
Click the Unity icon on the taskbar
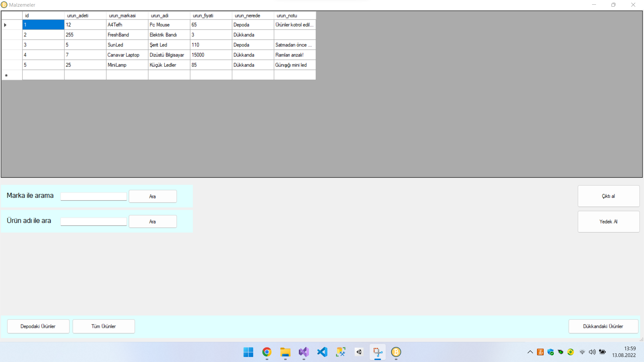(359, 352)
